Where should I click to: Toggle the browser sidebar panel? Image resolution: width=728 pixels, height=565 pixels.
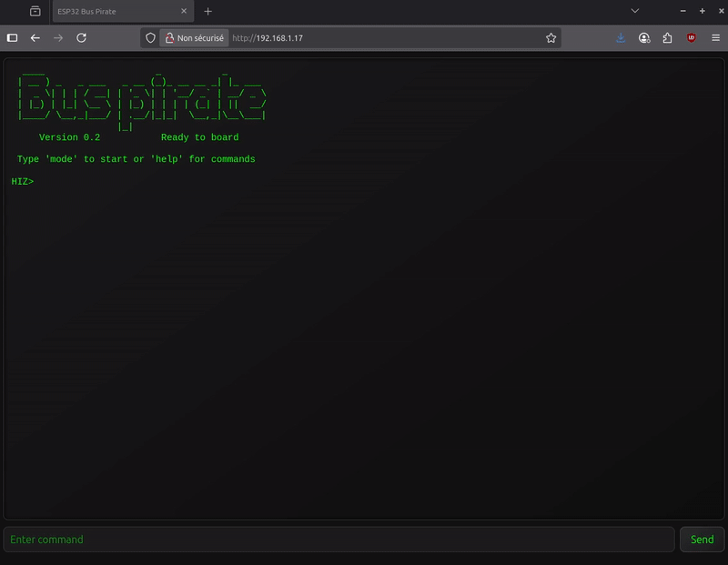[x=13, y=38]
